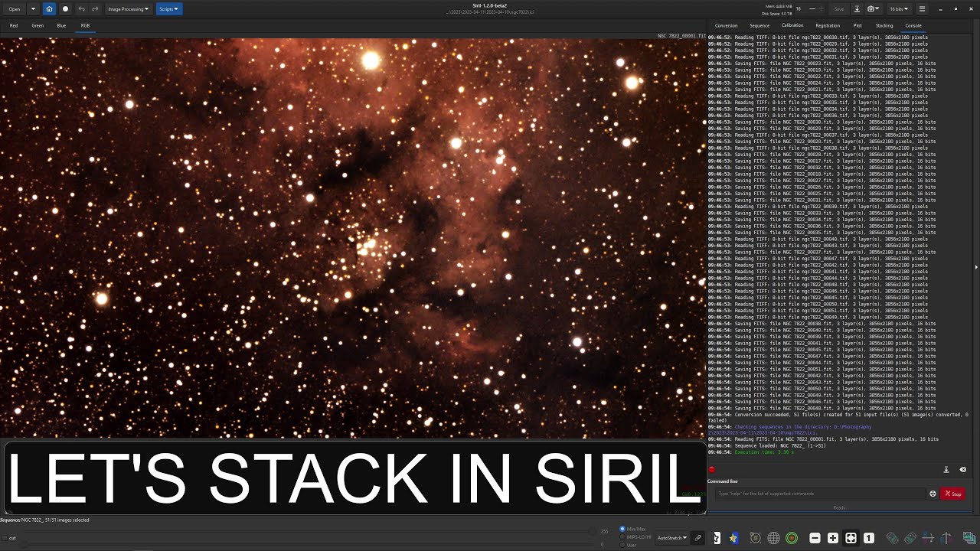Show the celestial grid globe icon

pos(774,538)
